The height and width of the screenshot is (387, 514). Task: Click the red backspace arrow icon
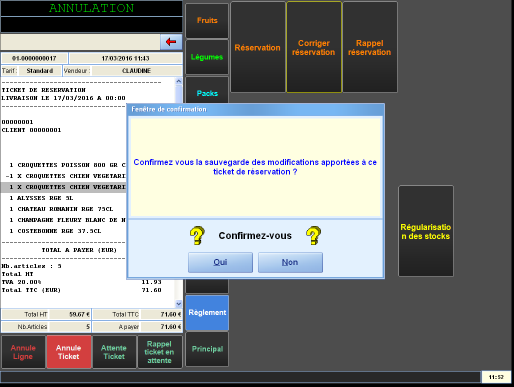(x=171, y=42)
